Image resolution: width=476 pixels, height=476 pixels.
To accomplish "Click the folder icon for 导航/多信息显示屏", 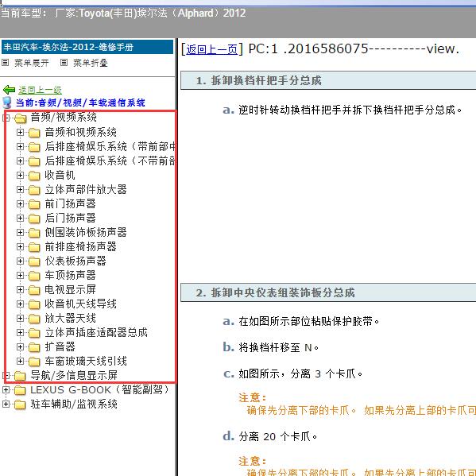I will point(20,376).
